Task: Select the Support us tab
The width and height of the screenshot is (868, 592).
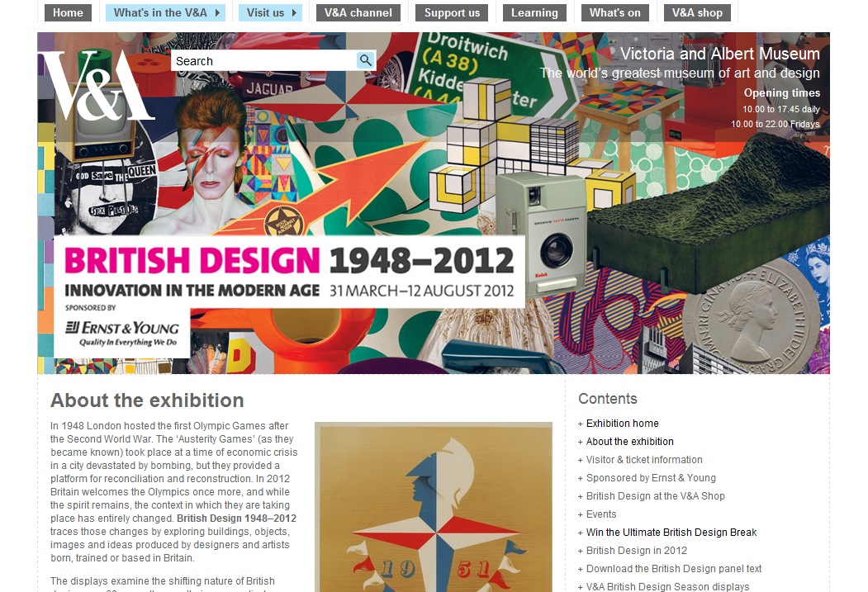Action: click(x=452, y=12)
